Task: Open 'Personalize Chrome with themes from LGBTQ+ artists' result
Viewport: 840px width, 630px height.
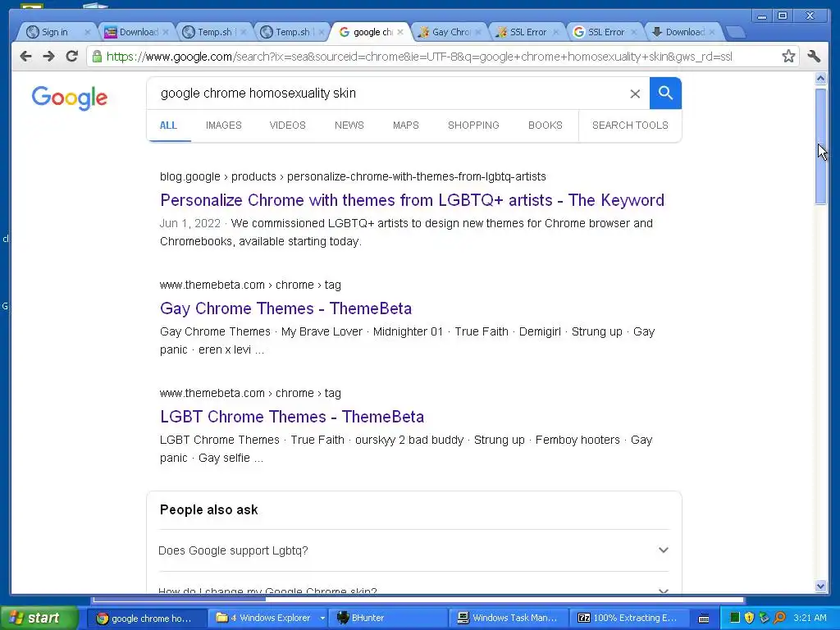Action: tap(412, 200)
